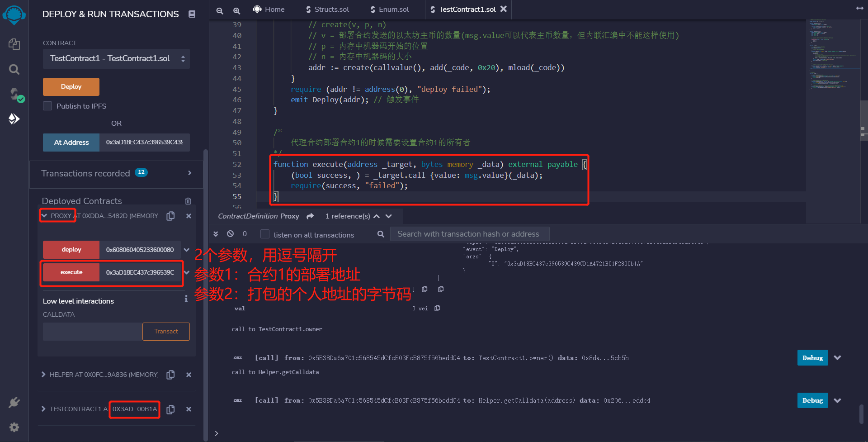The image size is (868, 442).
Task: Go to previous reference arrow
Action: click(x=377, y=216)
